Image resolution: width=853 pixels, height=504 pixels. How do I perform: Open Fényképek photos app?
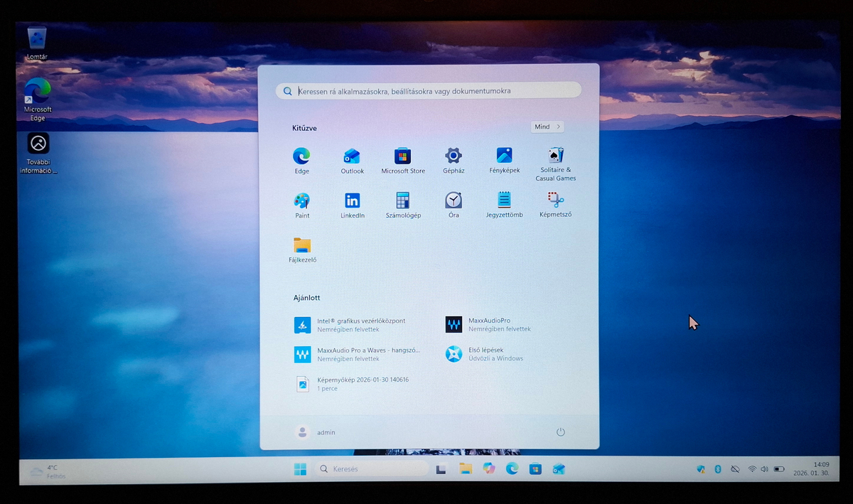[504, 161]
